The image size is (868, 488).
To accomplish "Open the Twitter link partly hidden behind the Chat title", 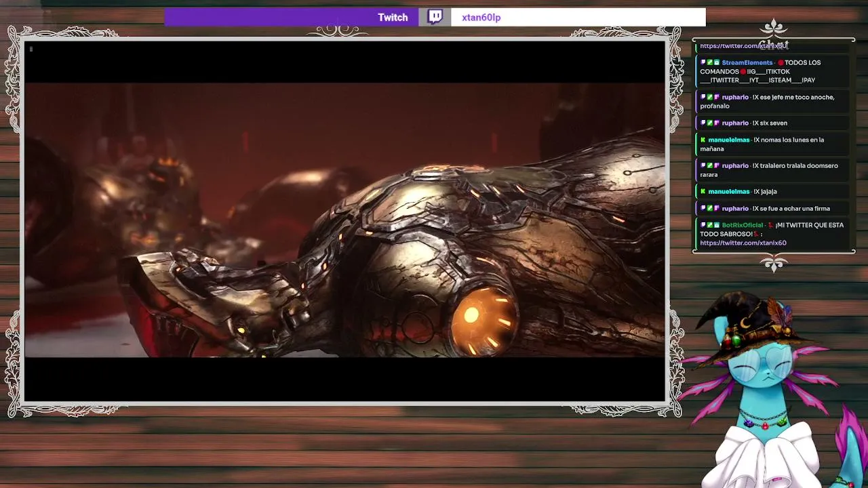I will click(x=744, y=46).
